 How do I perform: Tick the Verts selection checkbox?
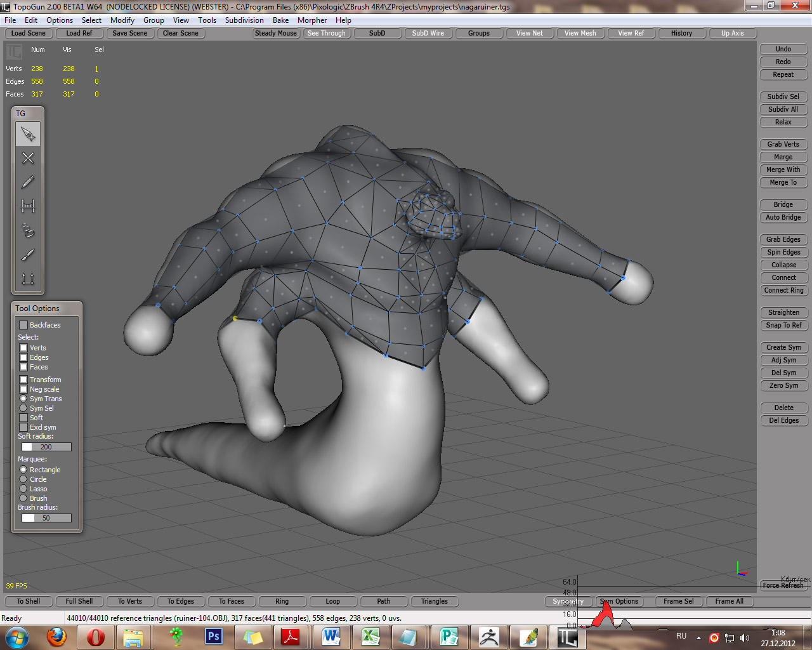pyautogui.click(x=23, y=348)
